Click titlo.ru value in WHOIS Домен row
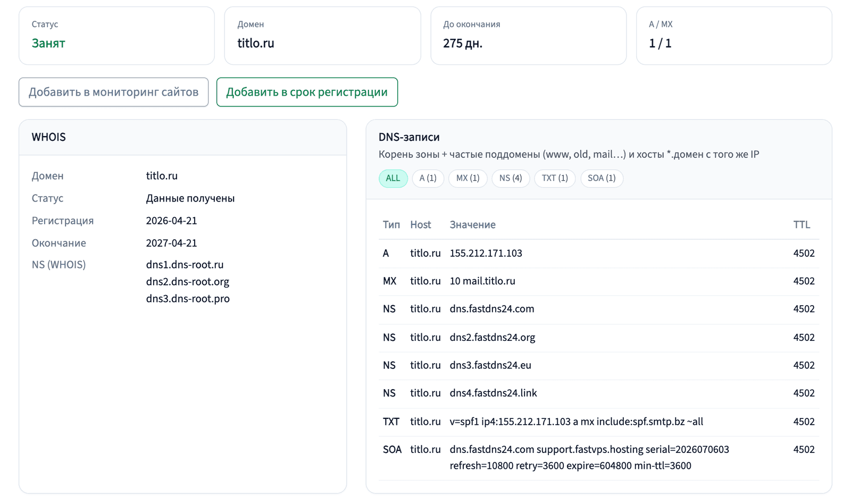This screenshot has width=851, height=504. tap(162, 176)
